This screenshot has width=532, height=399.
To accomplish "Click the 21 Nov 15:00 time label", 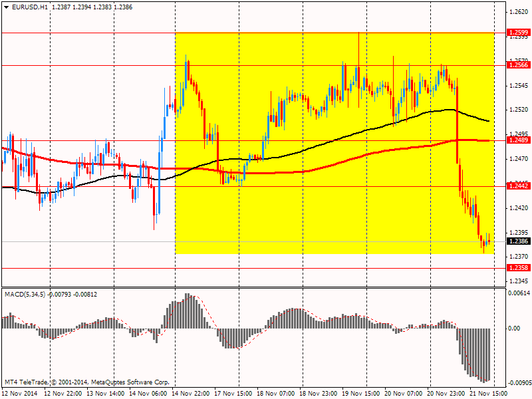I will (x=489, y=393).
